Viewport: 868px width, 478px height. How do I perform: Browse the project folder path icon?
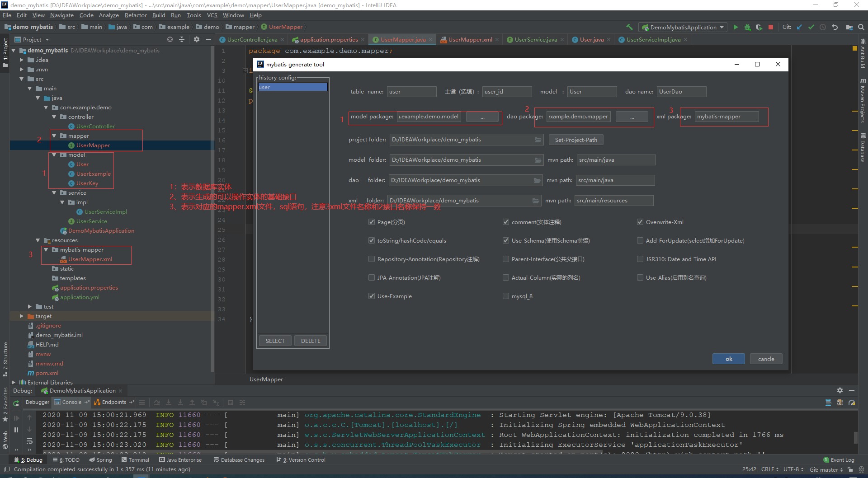point(538,140)
